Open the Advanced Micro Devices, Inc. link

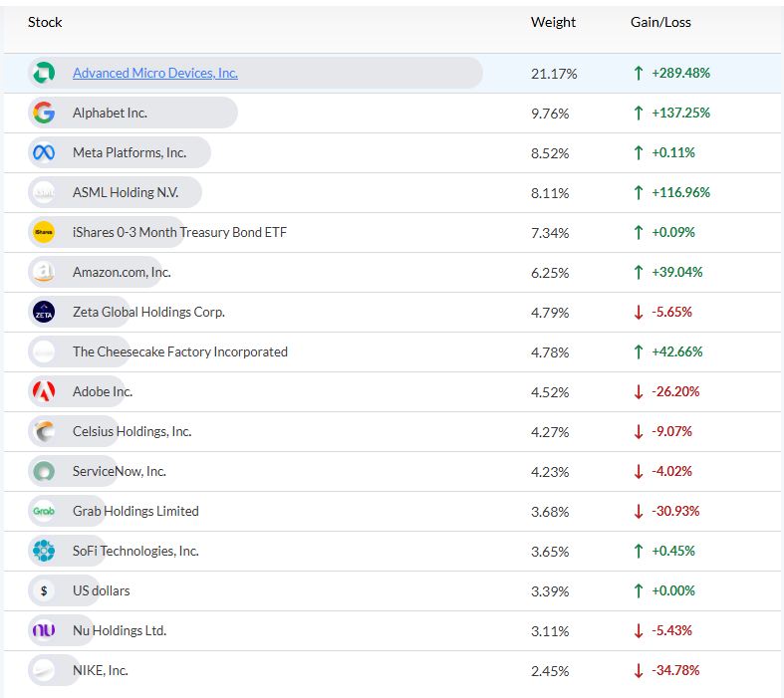pos(155,73)
